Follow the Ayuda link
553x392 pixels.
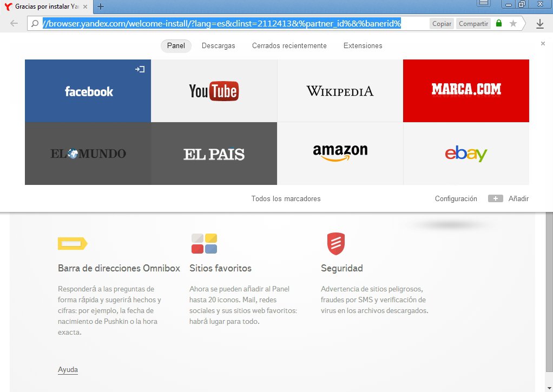coord(68,369)
